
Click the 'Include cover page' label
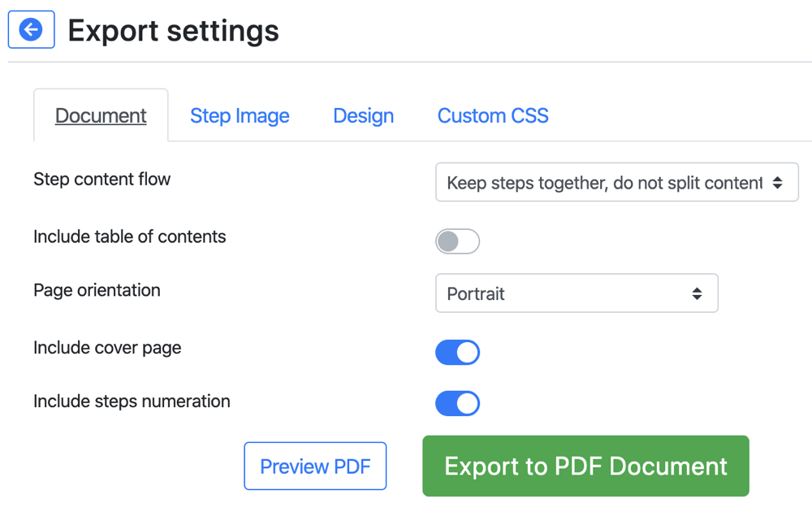[107, 348]
